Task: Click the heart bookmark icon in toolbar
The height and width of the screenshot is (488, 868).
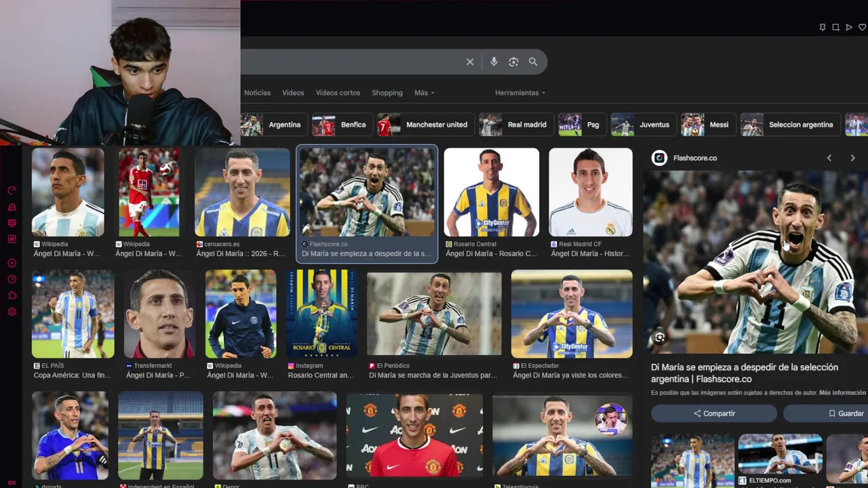Action: coord(862,27)
